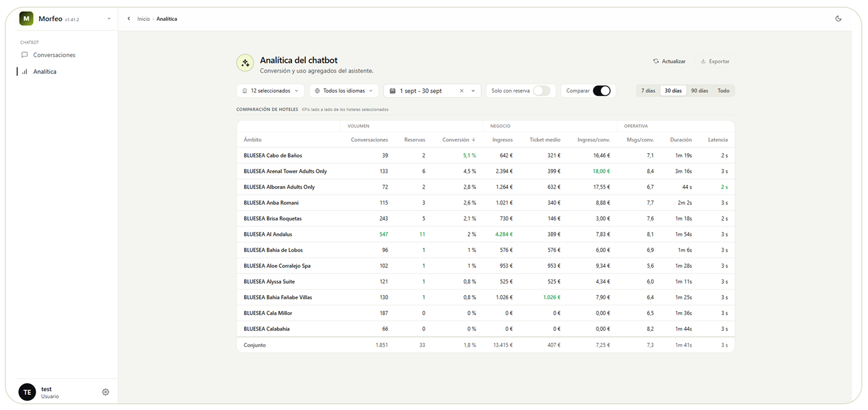Open the 12 seleccionados hotel dropdown

coord(271,91)
